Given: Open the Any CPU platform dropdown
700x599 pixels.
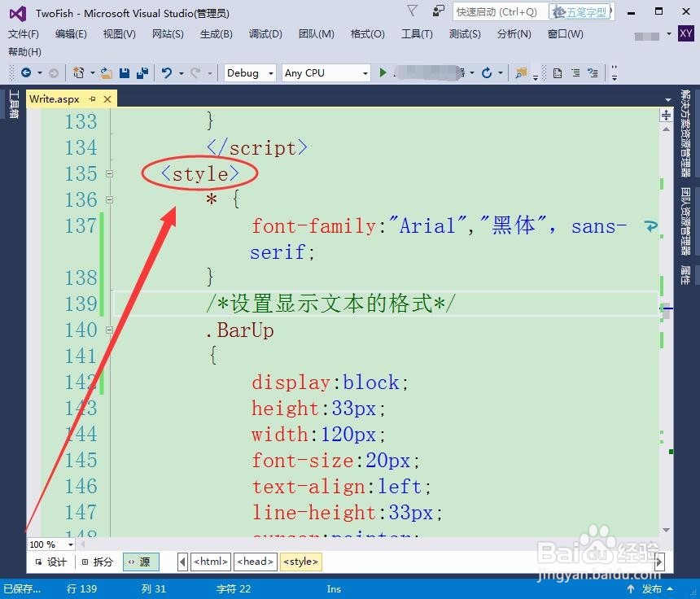Looking at the screenshot, I should click(x=326, y=72).
